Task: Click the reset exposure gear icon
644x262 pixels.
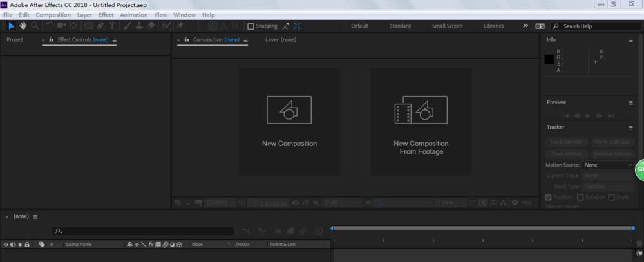Action: (515, 203)
